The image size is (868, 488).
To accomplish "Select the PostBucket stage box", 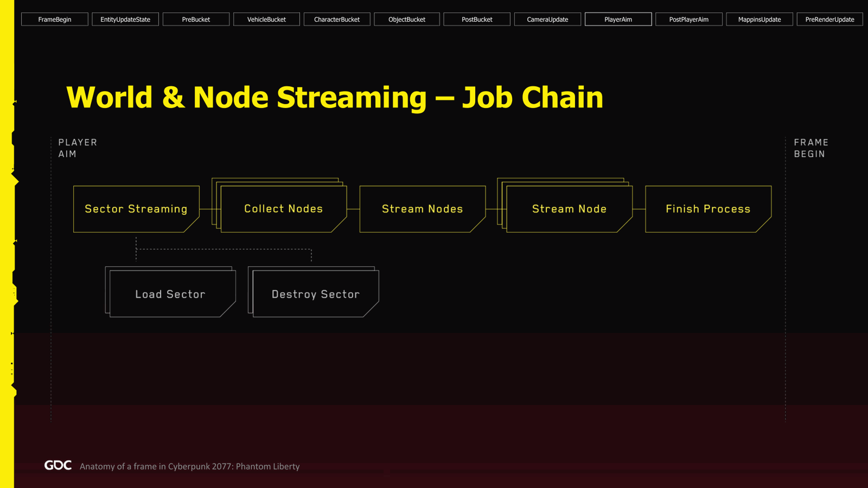I will point(477,20).
